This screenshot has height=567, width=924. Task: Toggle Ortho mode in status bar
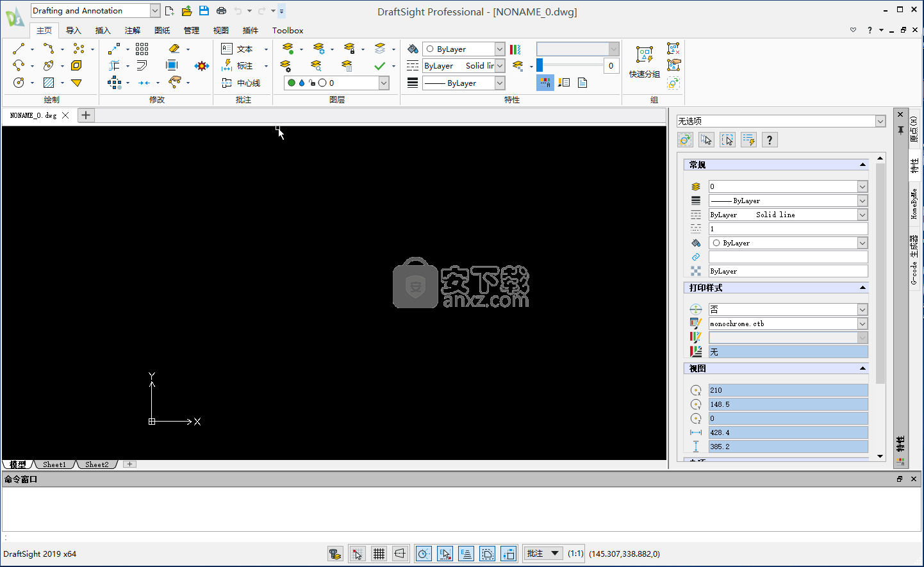click(400, 554)
